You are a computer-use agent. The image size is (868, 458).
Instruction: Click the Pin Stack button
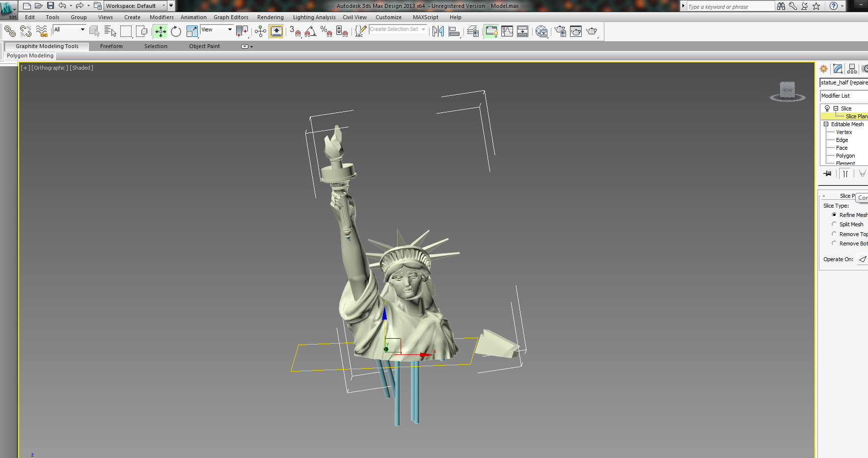click(828, 173)
